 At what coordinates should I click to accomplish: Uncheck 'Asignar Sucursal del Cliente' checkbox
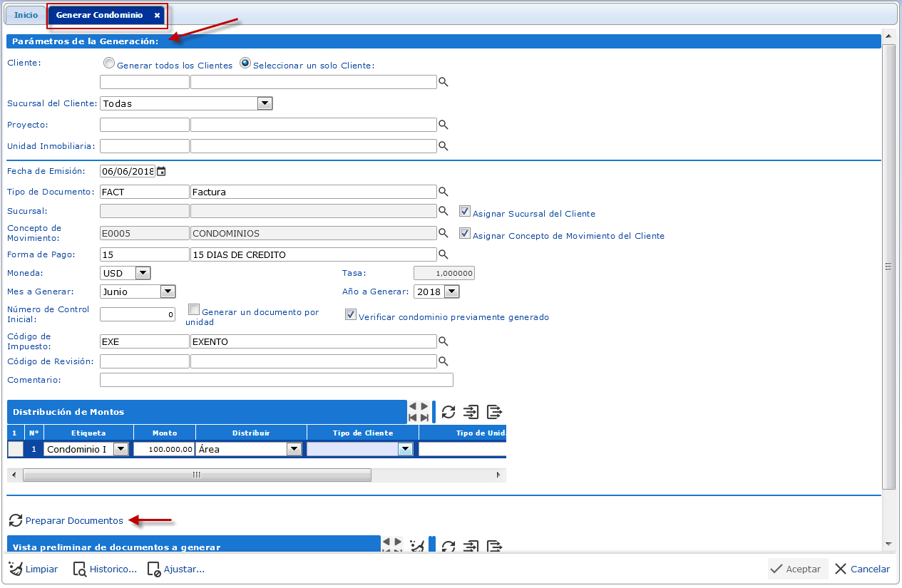pyautogui.click(x=465, y=212)
